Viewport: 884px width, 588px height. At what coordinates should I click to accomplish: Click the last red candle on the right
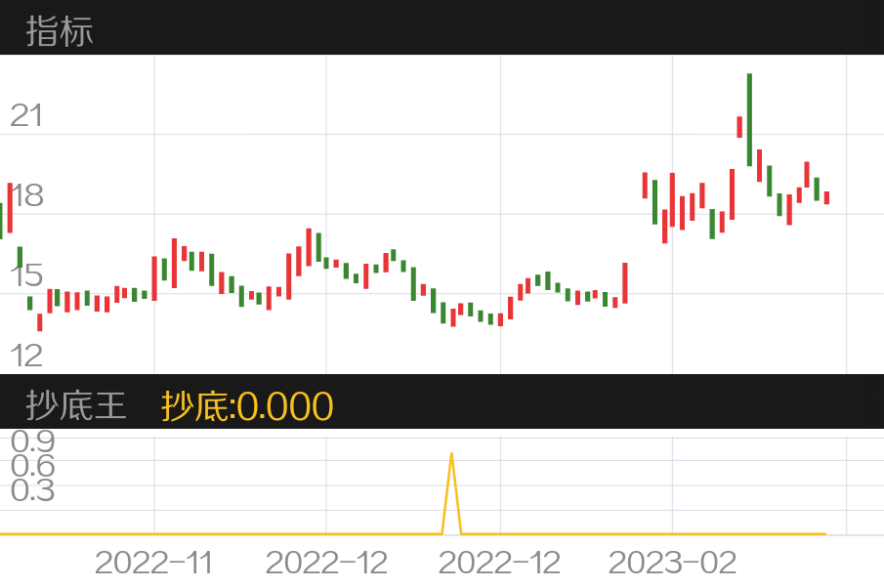(x=826, y=198)
